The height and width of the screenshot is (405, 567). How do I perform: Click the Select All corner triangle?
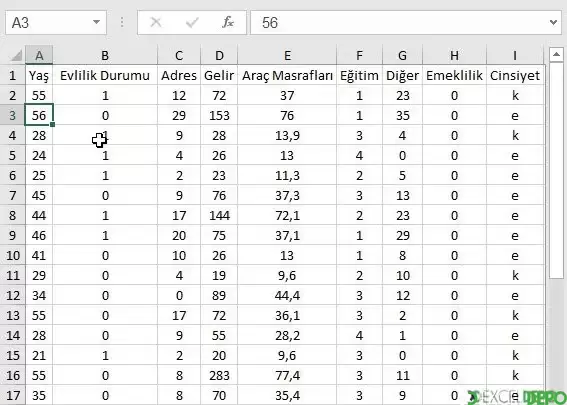click(16, 56)
